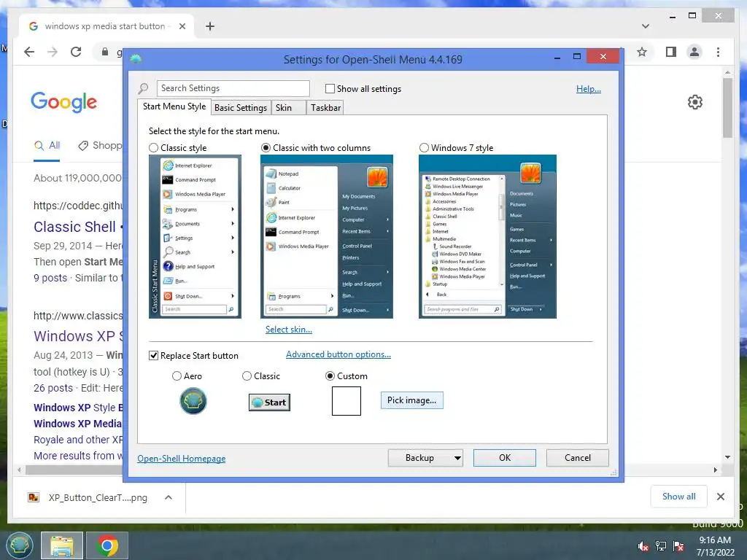This screenshot has width=747, height=560.
Task: Choose the Classic start button option
Action: point(247,376)
